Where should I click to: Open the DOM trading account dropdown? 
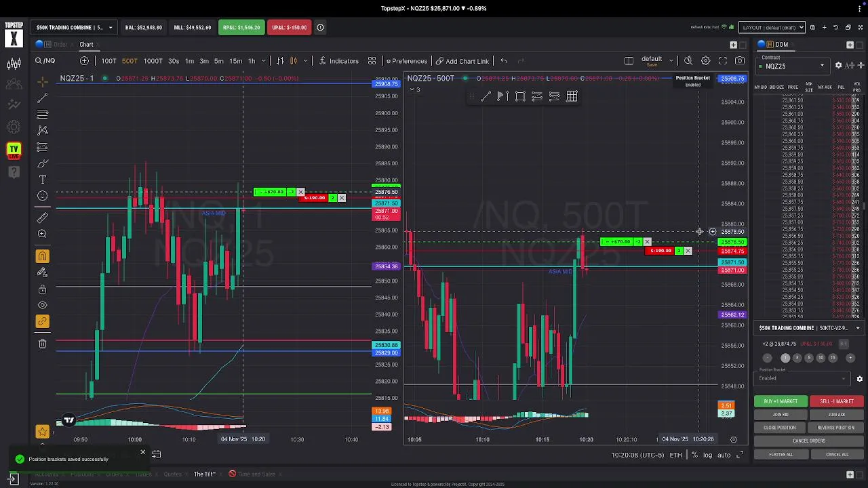pyautogui.click(x=810, y=328)
